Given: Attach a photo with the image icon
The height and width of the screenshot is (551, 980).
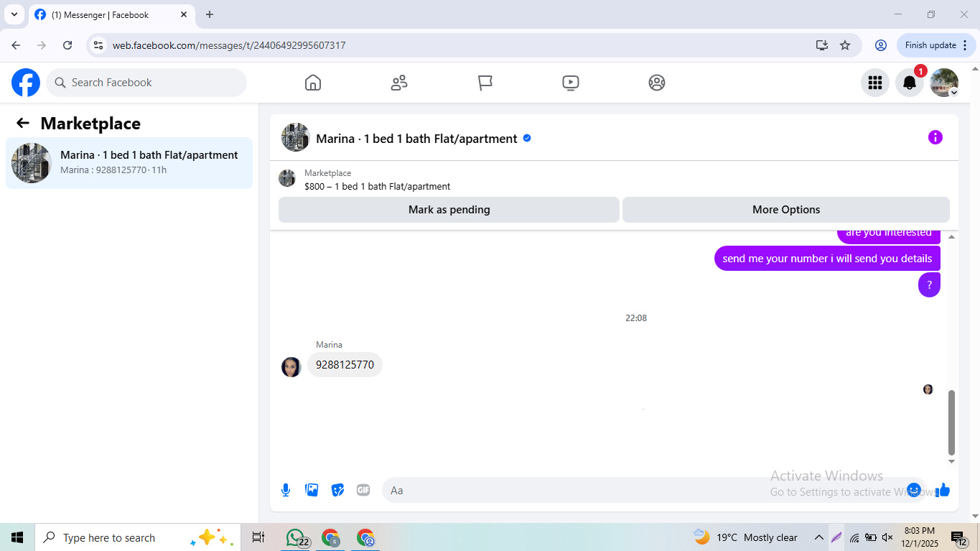Looking at the screenshot, I should coord(312,490).
